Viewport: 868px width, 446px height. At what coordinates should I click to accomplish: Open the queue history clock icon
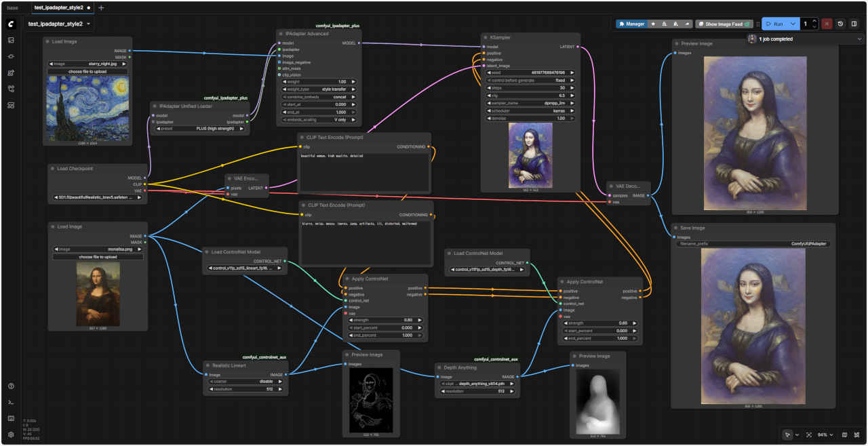click(840, 24)
